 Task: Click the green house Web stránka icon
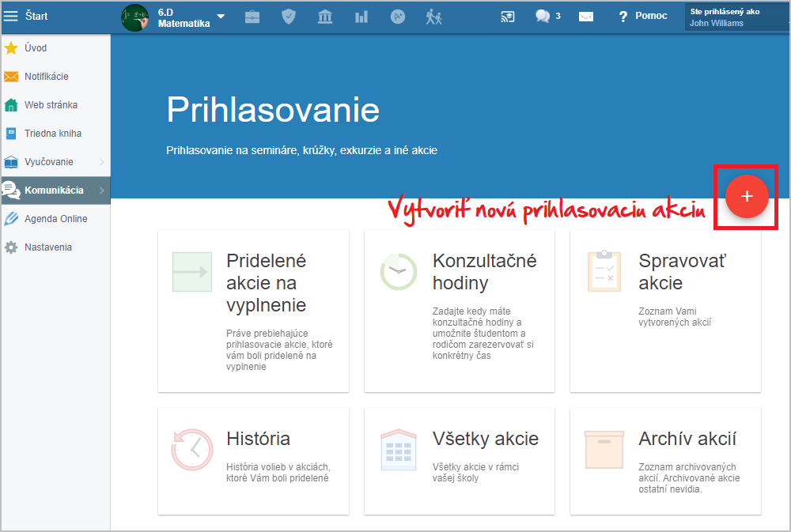[11, 105]
